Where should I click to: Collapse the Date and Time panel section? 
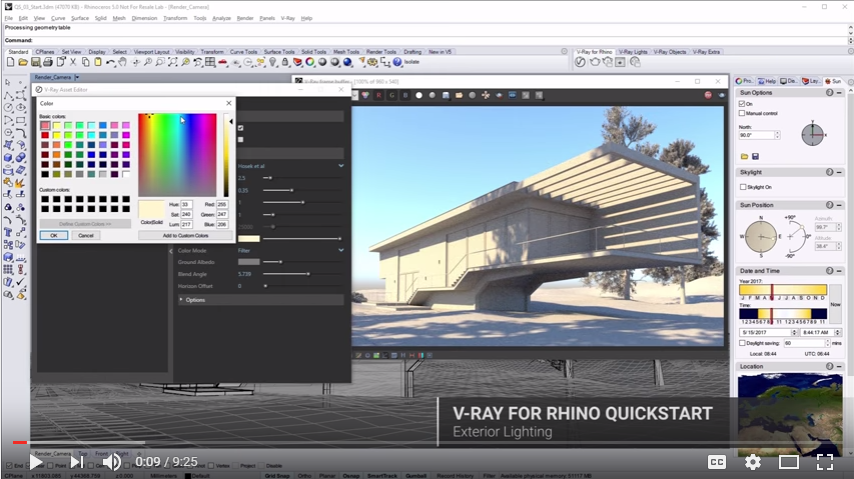[x=839, y=271]
